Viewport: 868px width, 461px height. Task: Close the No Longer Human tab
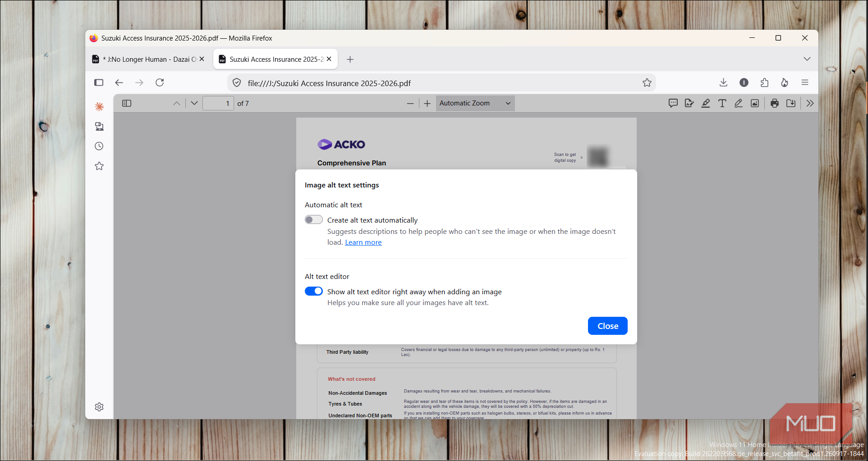pyautogui.click(x=202, y=59)
